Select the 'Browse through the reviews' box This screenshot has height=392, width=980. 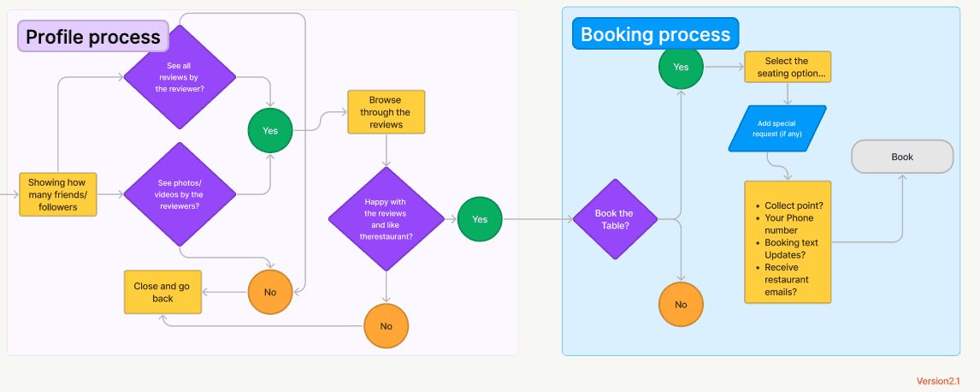(387, 112)
